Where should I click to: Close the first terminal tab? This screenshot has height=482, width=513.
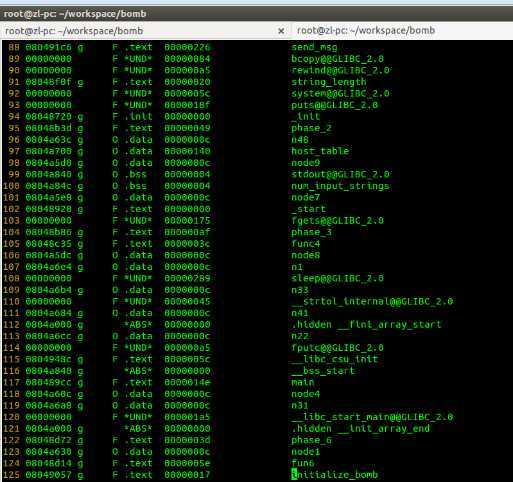pos(281,31)
